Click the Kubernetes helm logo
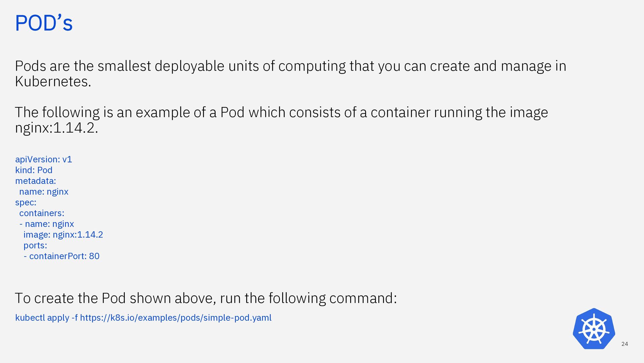Viewport: 644px width, 363px height. [x=594, y=329]
